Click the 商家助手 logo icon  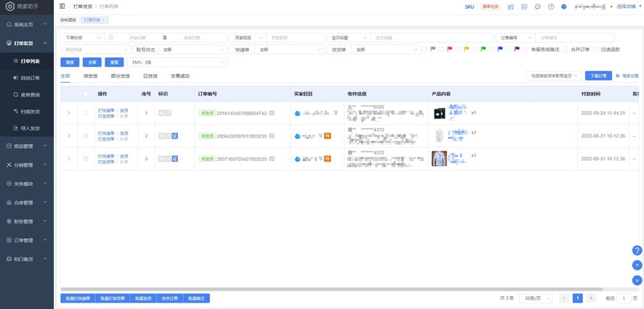(x=10, y=6)
